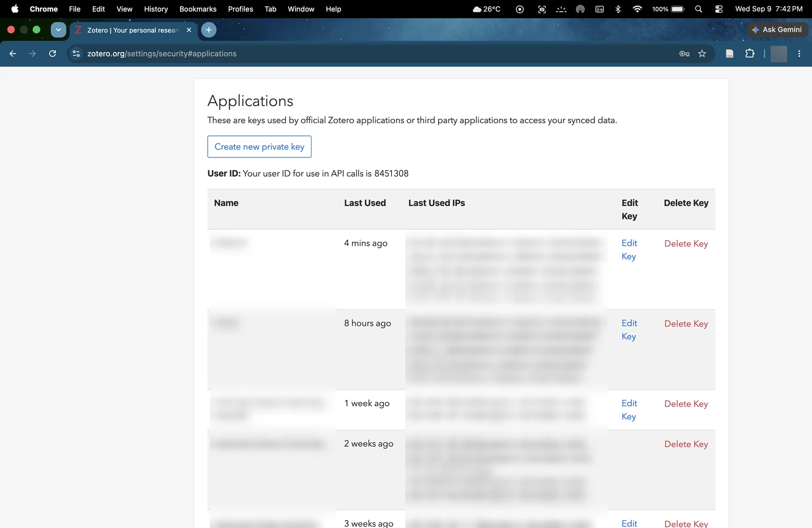This screenshot has height=528, width=812.
Task: Open a new tab with plus button
Action: [x=208, y=30]
